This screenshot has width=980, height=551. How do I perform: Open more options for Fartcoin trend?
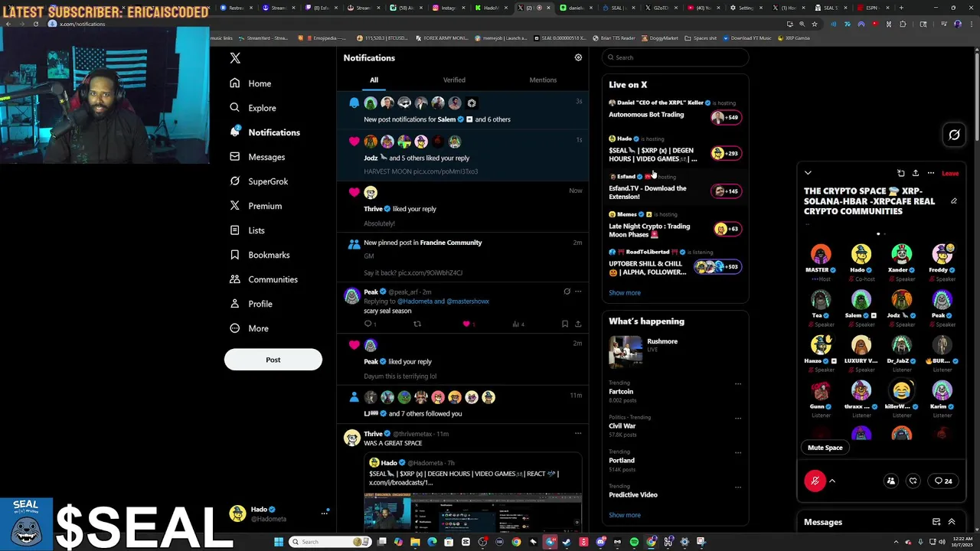[738, 383]
